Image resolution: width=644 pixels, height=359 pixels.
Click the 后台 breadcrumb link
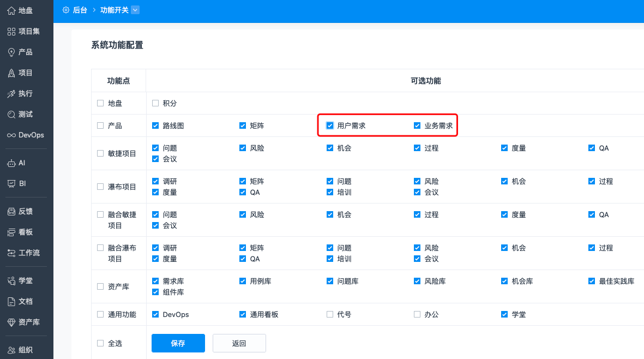[x=80, y=10]
